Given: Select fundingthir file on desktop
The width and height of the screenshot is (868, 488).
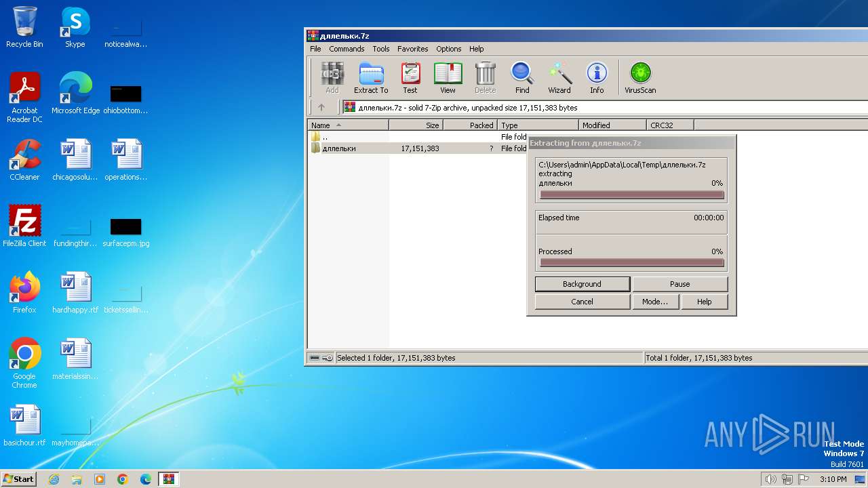Looking at the screenshot, I should coord(75,230).
